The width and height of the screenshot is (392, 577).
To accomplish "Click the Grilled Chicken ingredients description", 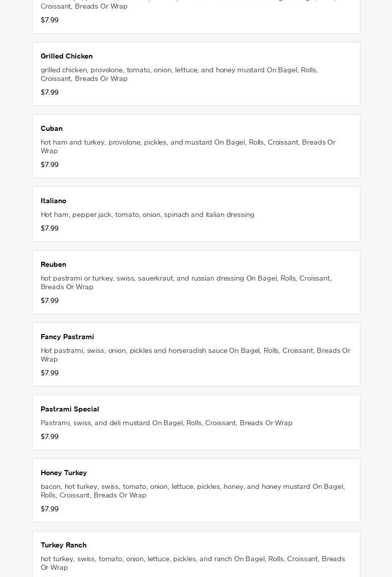I will 179,74.
